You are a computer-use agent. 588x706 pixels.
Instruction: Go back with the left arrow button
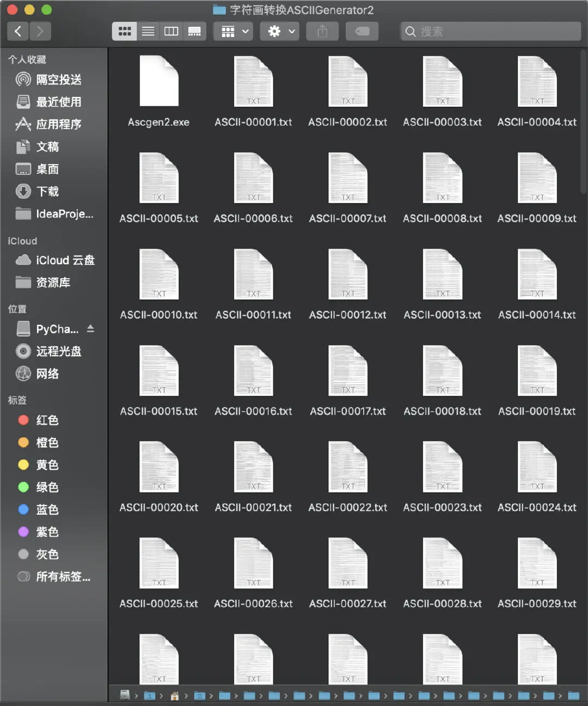18,32
